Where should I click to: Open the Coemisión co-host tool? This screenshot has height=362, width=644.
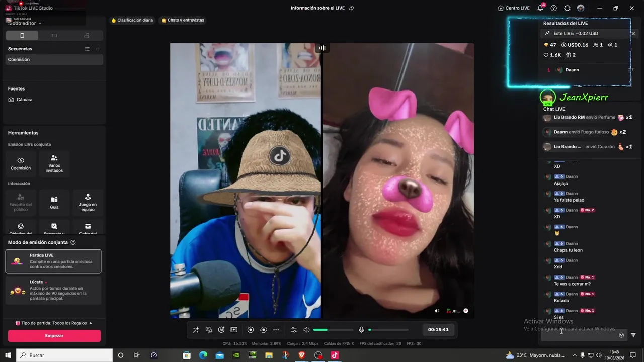21,163
